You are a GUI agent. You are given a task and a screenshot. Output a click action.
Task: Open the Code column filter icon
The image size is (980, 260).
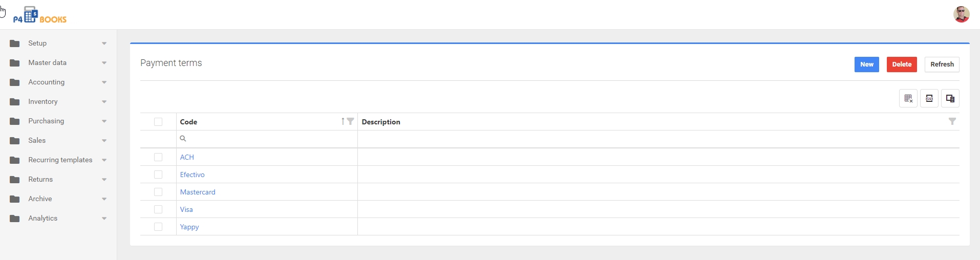pos(350,121)
